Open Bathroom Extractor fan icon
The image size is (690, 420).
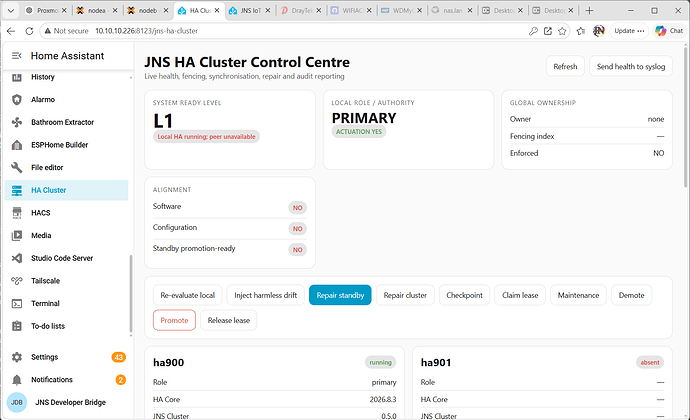(17, 122)
